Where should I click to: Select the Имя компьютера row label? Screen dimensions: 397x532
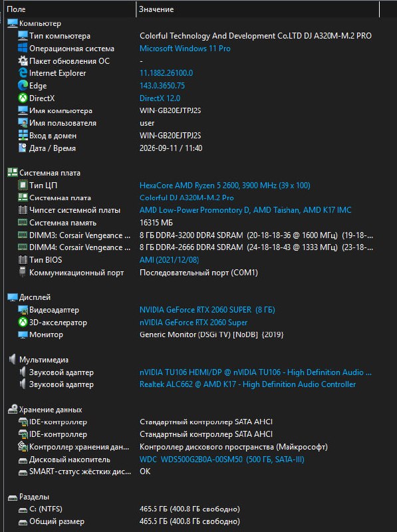pos(61,110)
